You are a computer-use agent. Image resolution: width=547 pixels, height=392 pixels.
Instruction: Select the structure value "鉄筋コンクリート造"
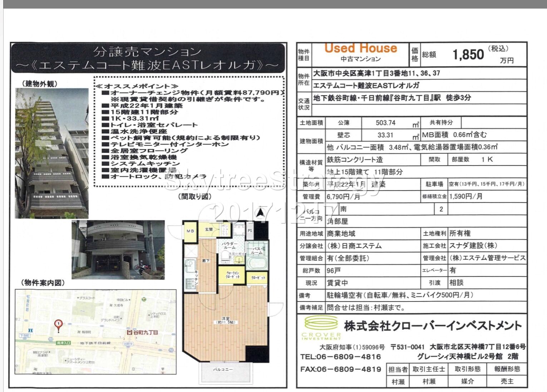[x=355, y=160]
